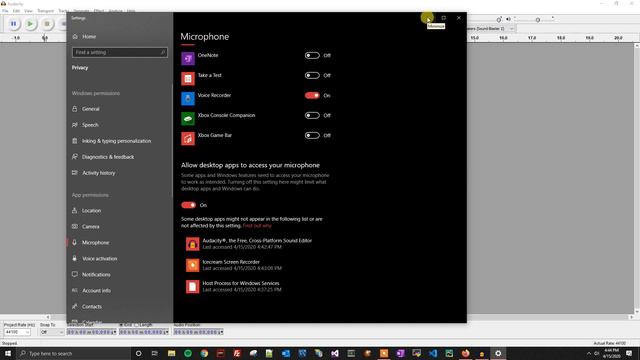The width and height of the screenshot is (640, 360).
Task: Click the Cortana circle icon on taskbar
Action: point(138,353)
